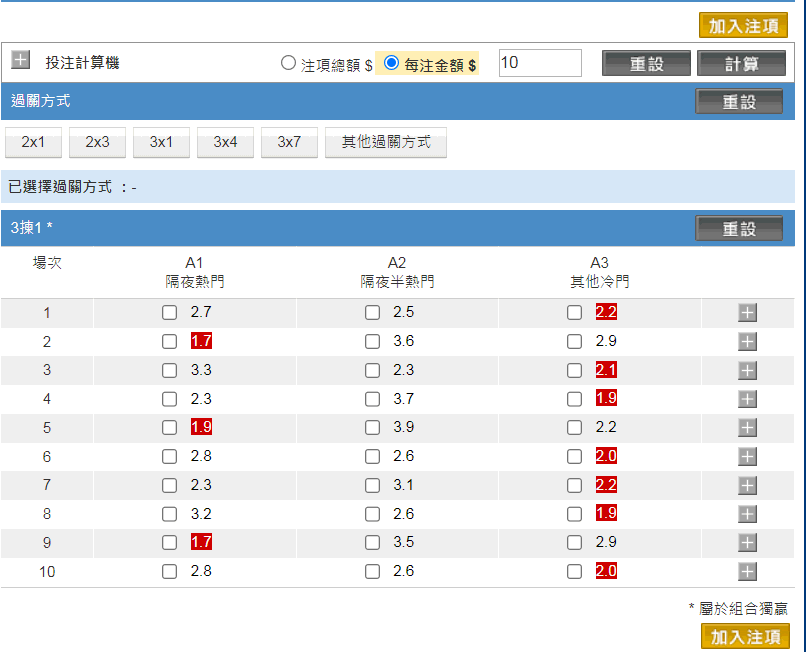Click the top 加入注項 button
This screenshot has width=806, height=652.
[743, 26]
